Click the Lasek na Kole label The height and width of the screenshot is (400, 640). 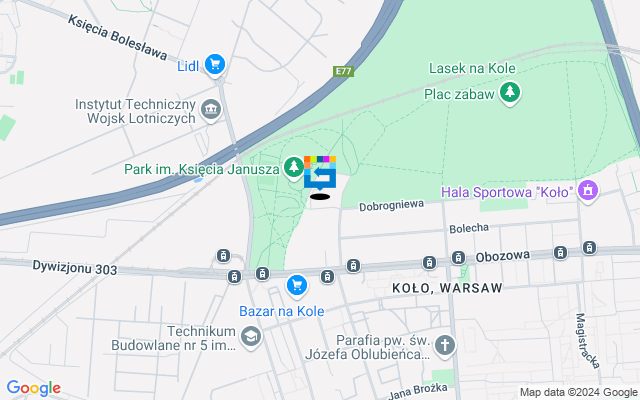pyautogui.click(x=472, y=68)
